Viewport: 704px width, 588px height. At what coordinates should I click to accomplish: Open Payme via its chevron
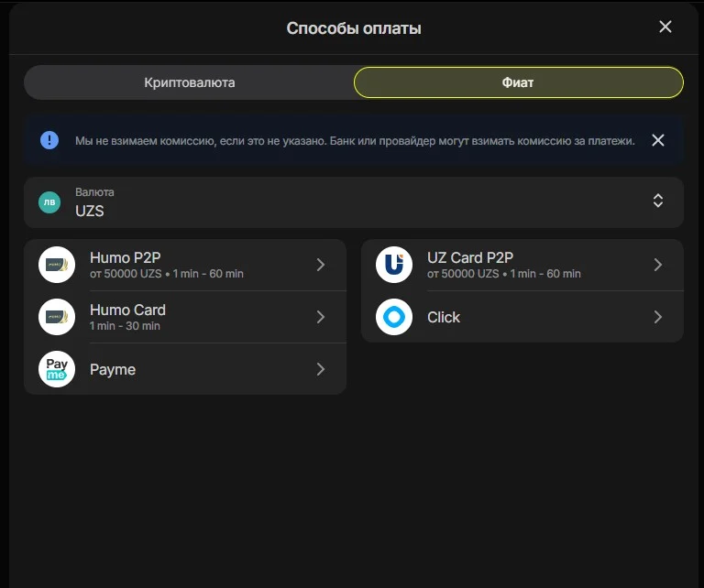click(321, 369)
